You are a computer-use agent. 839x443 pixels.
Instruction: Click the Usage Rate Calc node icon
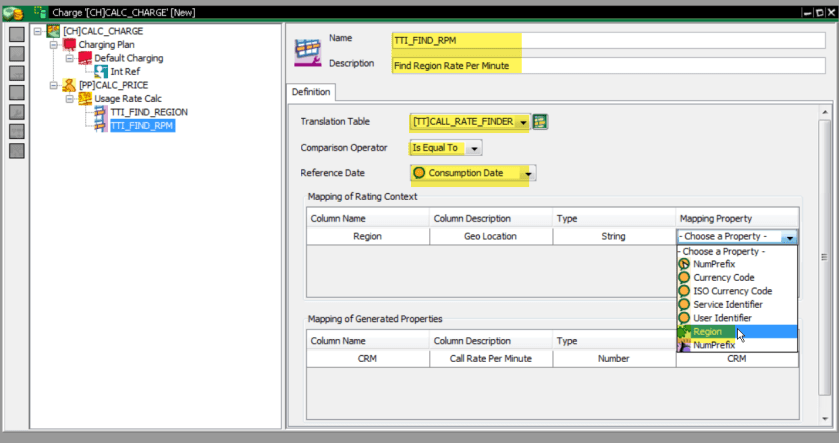pos(85,100)
